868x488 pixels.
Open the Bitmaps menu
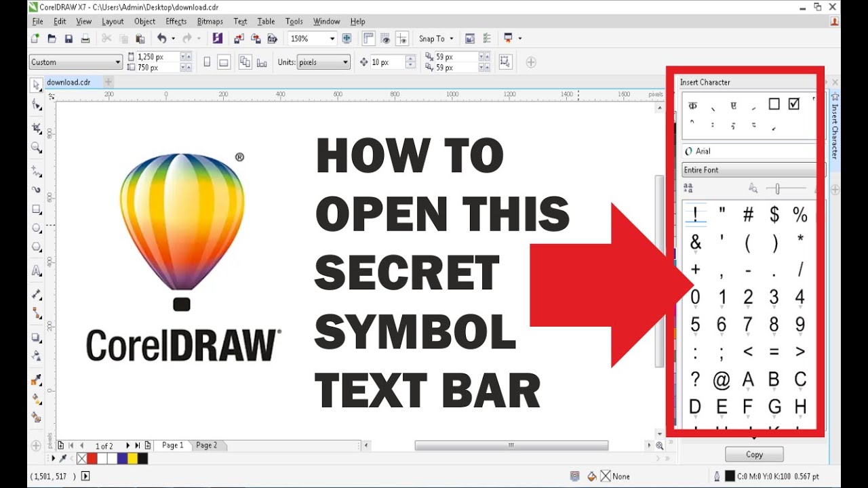click(210, 22)
